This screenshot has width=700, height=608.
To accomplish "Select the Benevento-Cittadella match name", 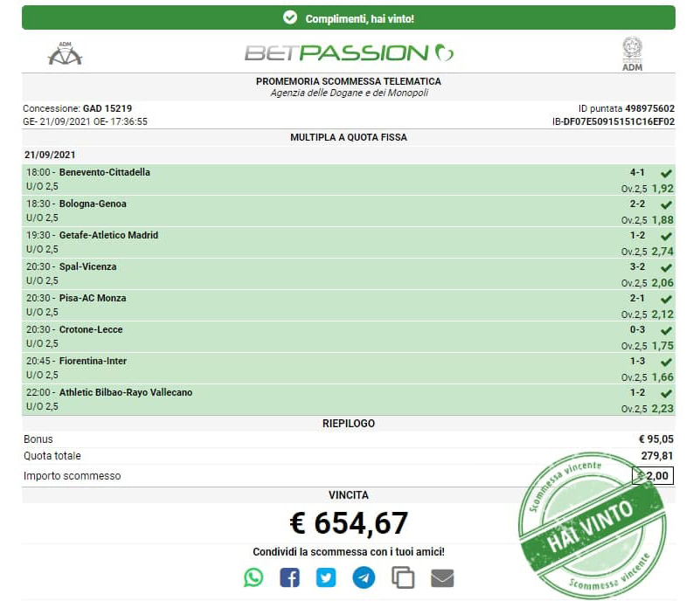I will 105,172.
